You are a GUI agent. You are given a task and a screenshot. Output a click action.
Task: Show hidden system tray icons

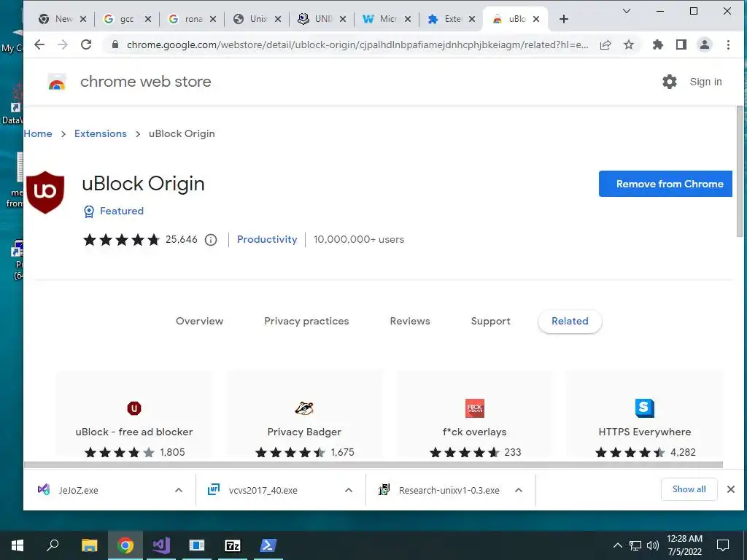click(x=617, y=545)
